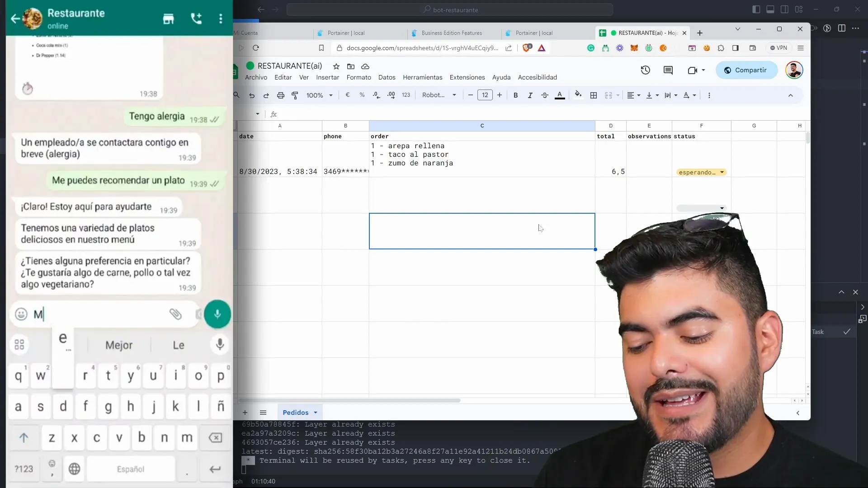Screen dimensions: 868x488
Task: Open the Restaurante store catalog icon
Action: [168, 19]
